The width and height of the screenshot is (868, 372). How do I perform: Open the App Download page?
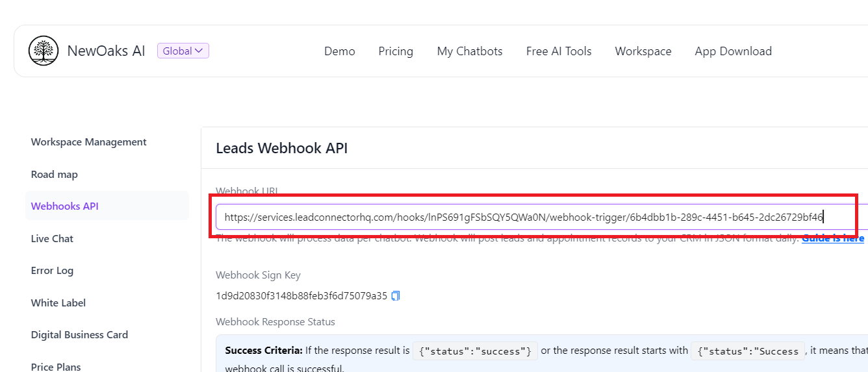click(x=733, y=51)
